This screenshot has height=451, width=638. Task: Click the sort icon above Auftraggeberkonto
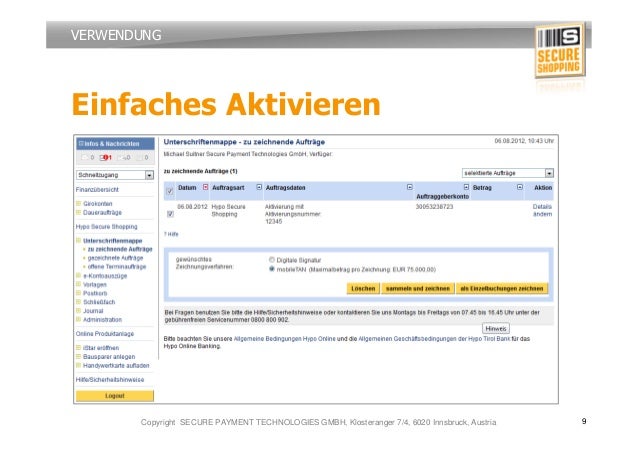coord(466,187)
